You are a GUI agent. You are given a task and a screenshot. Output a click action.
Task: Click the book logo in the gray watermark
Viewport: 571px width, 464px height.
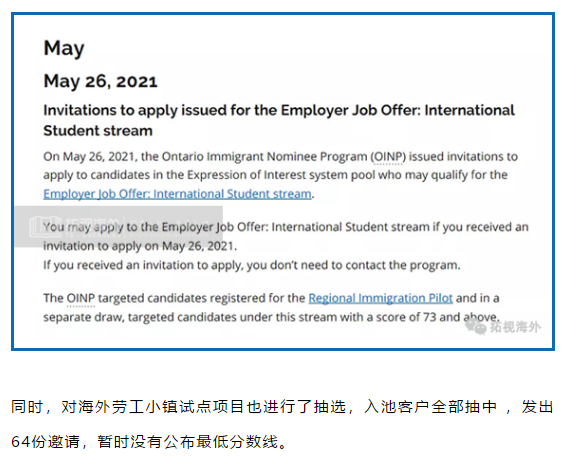click(x=45, y=226)
